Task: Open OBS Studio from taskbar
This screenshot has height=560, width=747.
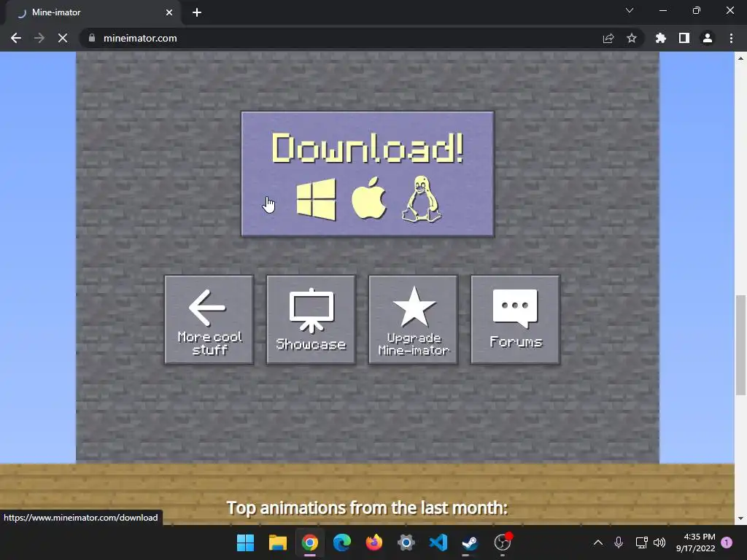Action: tap(503, 542)
